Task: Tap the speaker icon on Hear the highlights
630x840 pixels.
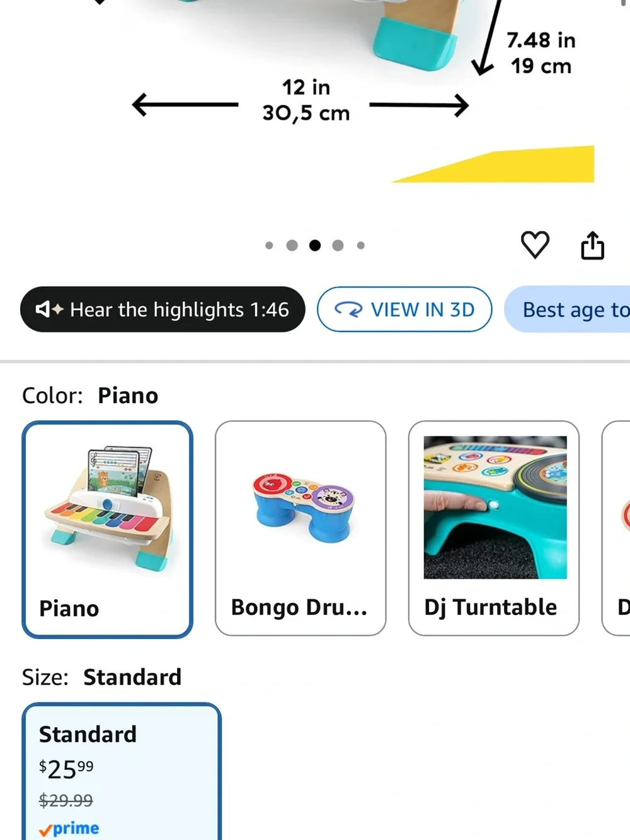Action: point(49,309)
